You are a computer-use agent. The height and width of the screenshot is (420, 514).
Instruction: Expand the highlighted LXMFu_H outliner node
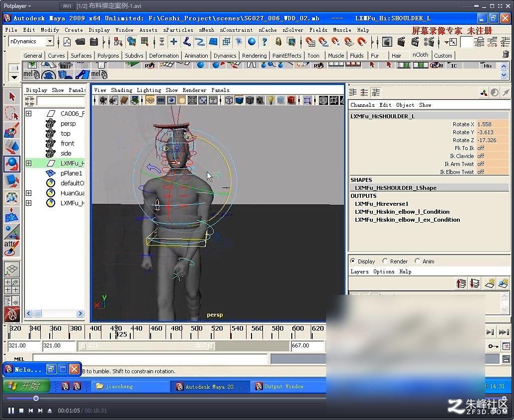(28, 163)
